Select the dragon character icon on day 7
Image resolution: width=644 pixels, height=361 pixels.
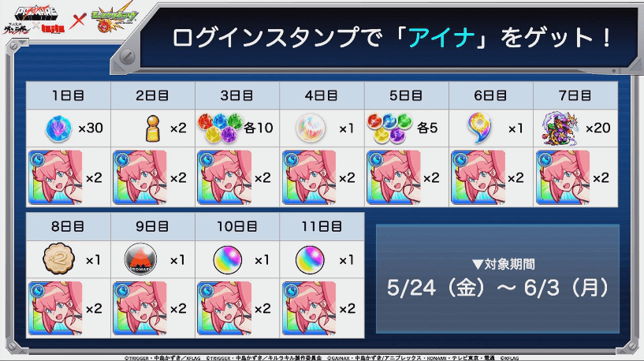[560, 128]
